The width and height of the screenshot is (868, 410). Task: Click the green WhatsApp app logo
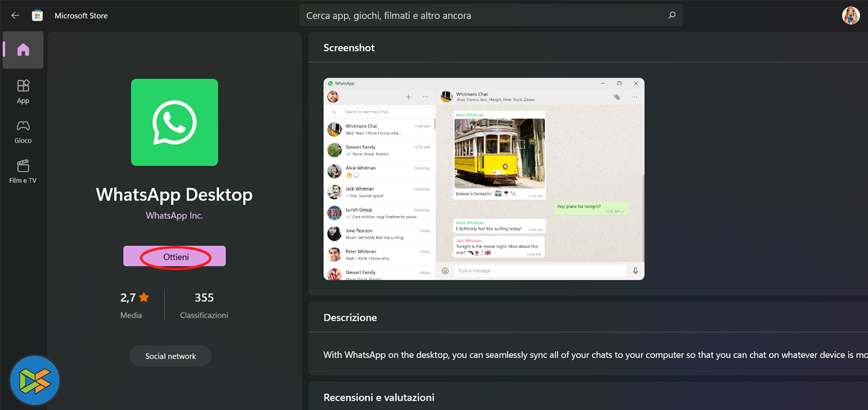174,122
